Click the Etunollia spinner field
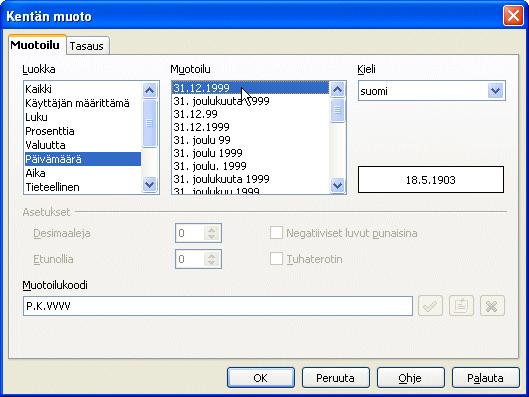 click(x=198, y=259)
